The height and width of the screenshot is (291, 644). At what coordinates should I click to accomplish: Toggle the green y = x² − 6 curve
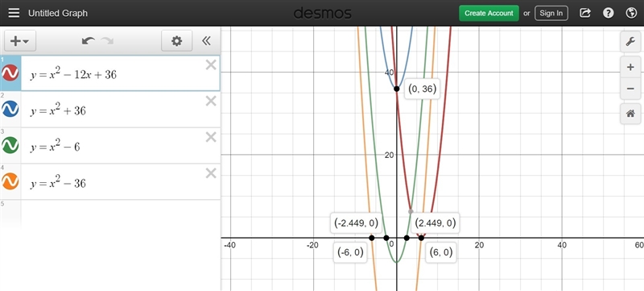(x=10, y=145)
